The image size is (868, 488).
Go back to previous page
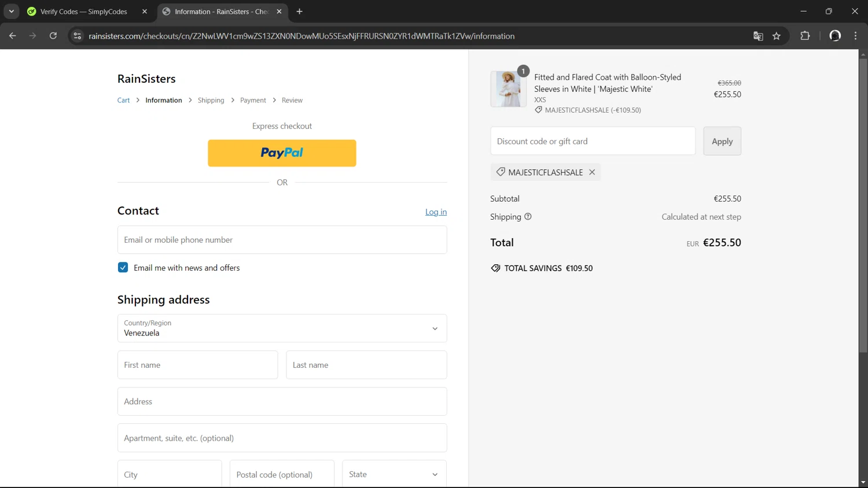point(13,36)
